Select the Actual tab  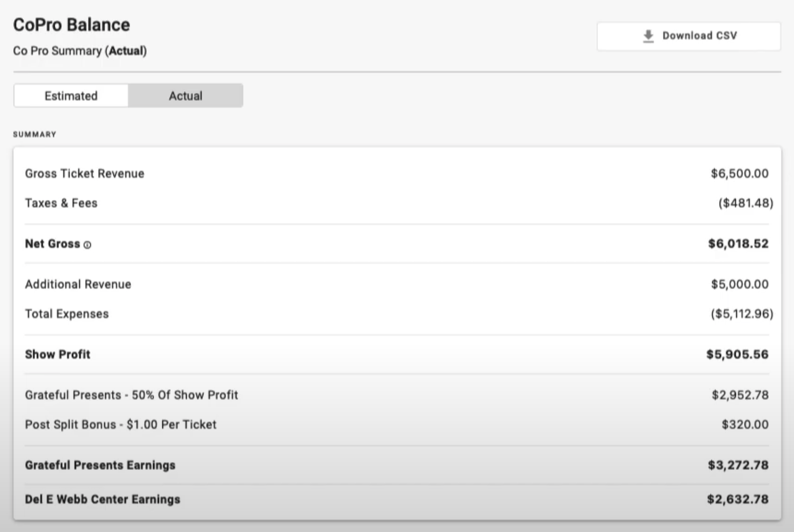tap(185, 96)
